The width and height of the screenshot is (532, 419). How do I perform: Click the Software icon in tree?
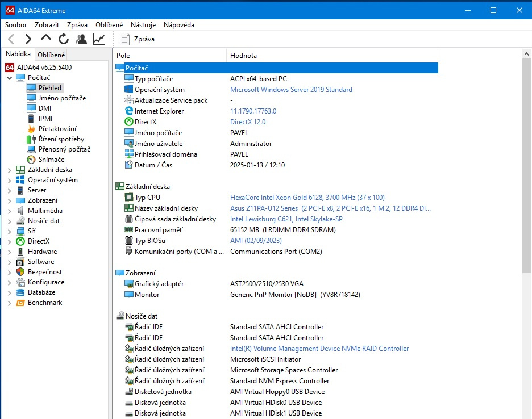[20, 262]
